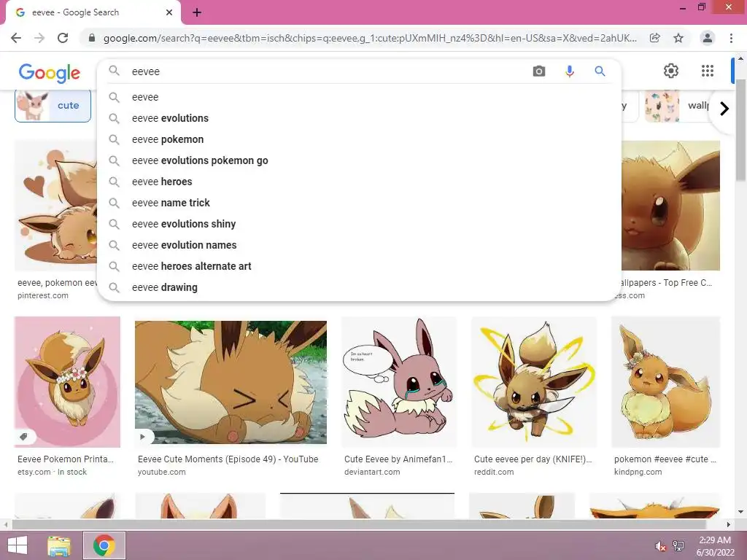Open Cute eevee per day KNIFE image

click(533, 382)
